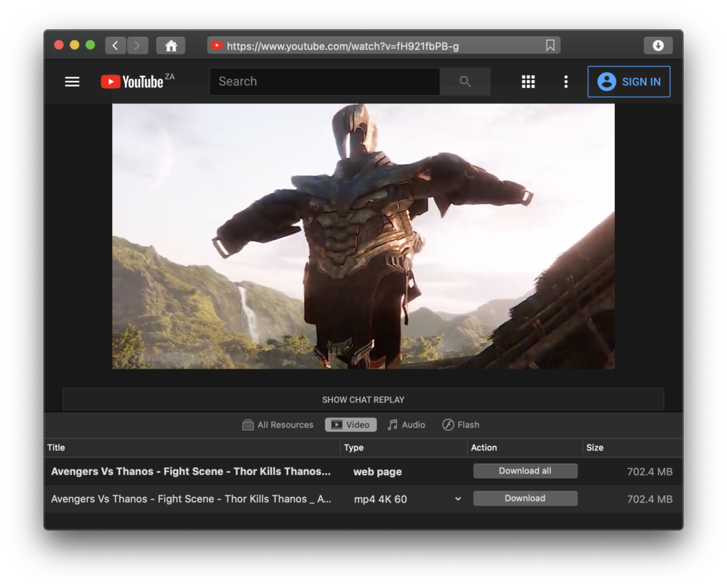727x588 pixels.
Task: Click the 702.4 MB size in web page row
Action: 650,472
